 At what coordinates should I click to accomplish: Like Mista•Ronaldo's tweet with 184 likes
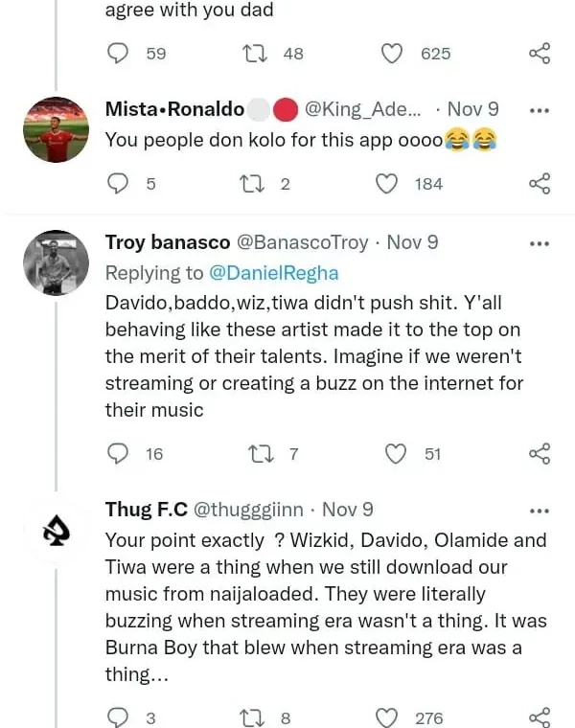(x=386, y=183)
